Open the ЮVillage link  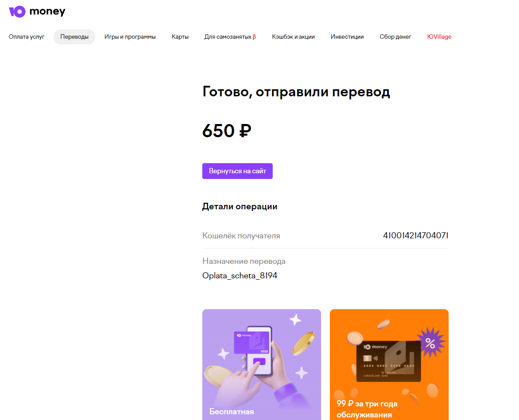[439, 37]
